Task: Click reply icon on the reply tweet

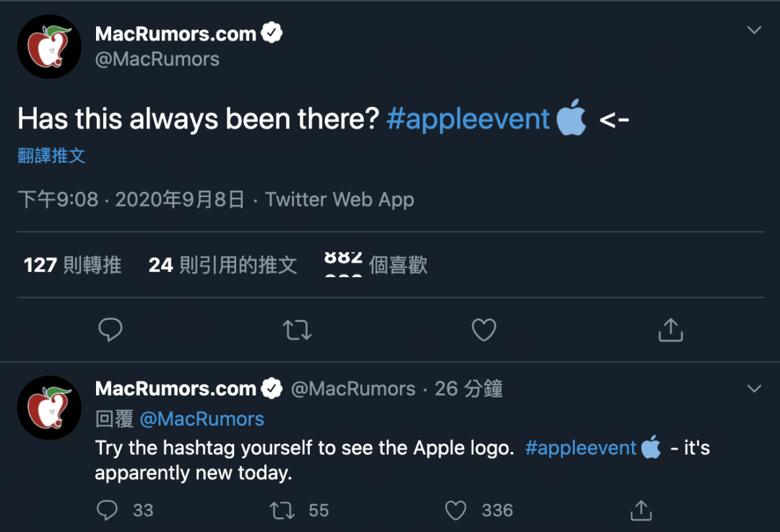Action: coord(107,510)
